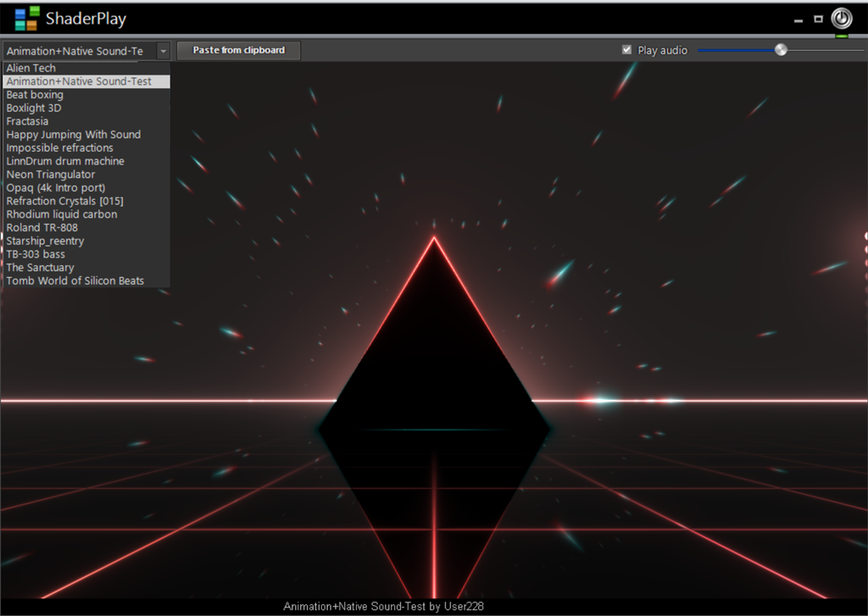This screenshot has width=868, height=616.
Task: Click Paste from clipboard button
Action: tap(238, 50)
